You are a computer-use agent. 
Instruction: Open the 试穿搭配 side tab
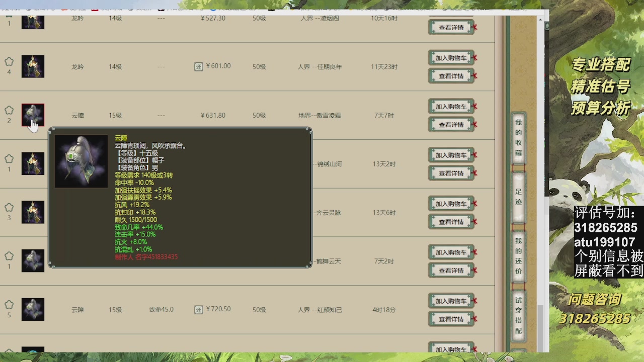[x=519, y=315]
